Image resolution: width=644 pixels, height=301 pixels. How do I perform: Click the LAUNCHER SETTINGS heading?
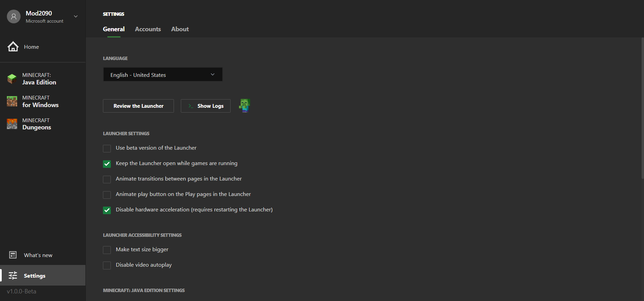pyautogui.click(x=126, y=134)
